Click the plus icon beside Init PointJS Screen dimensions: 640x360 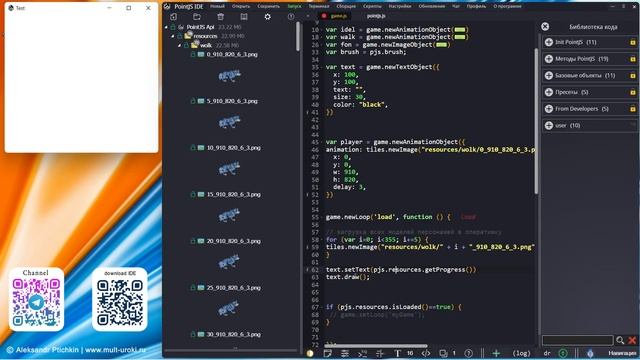(x=549, y=42)
